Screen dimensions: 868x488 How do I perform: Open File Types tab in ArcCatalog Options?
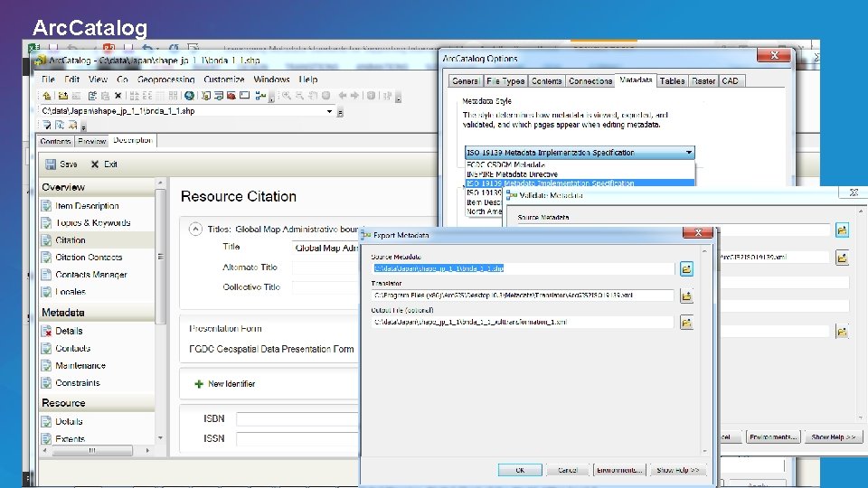505,80
